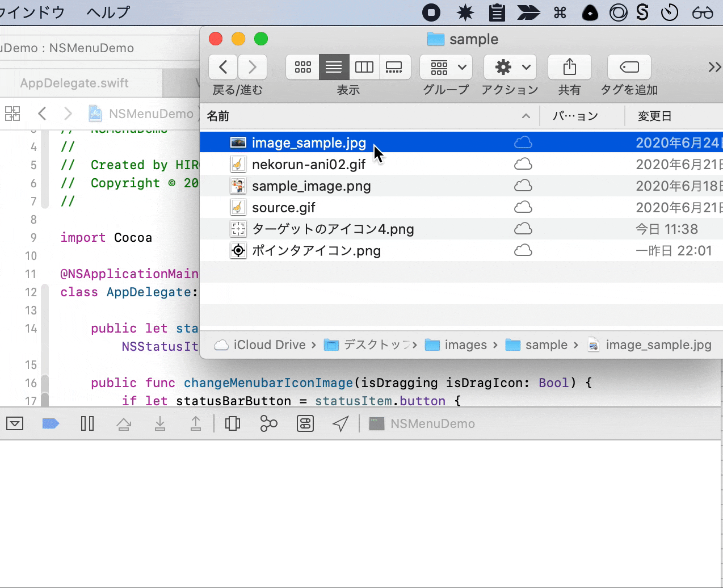Click iCloud status icon for sample_image.png
This screenshot has height=588, width=723.
click(x=523, y=186)
